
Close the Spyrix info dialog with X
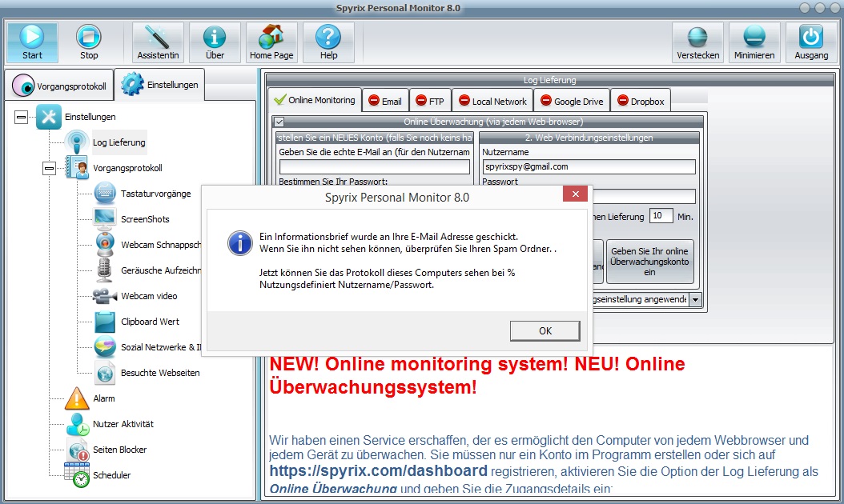coord(575,194)
